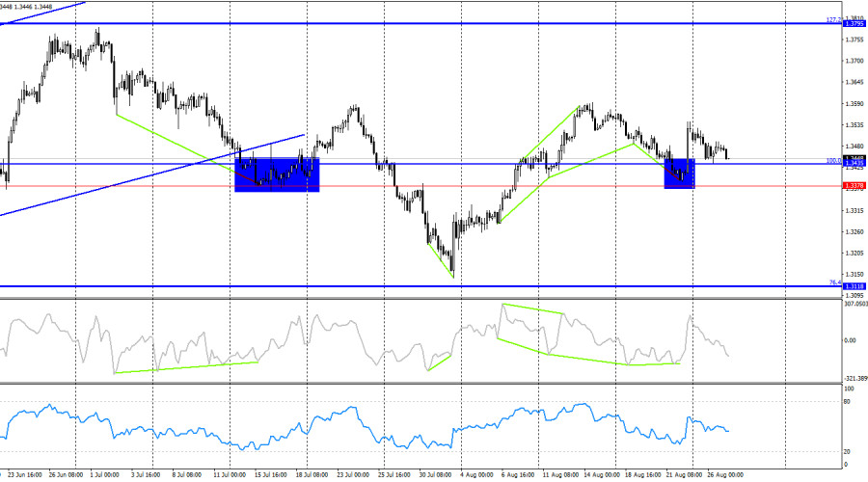Click the 1.3645 price axis label
This screenshot has width=868, height=482.
click(854, 83)
